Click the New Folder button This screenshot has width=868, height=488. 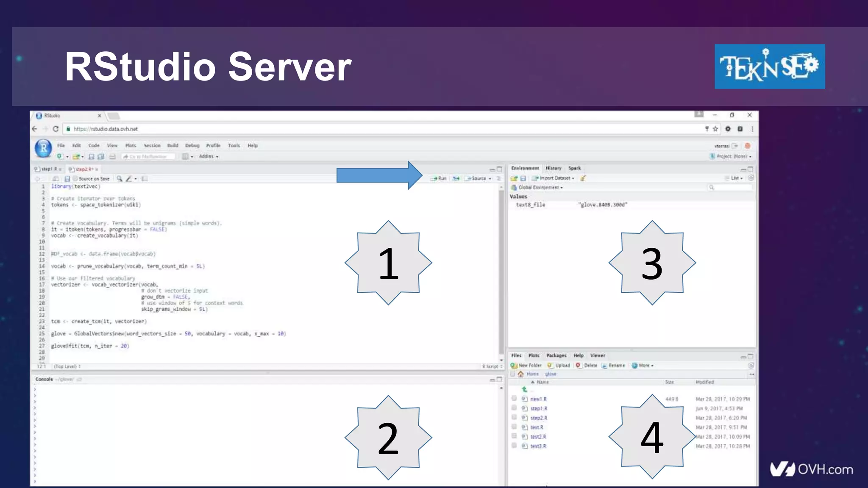point(526,365)
